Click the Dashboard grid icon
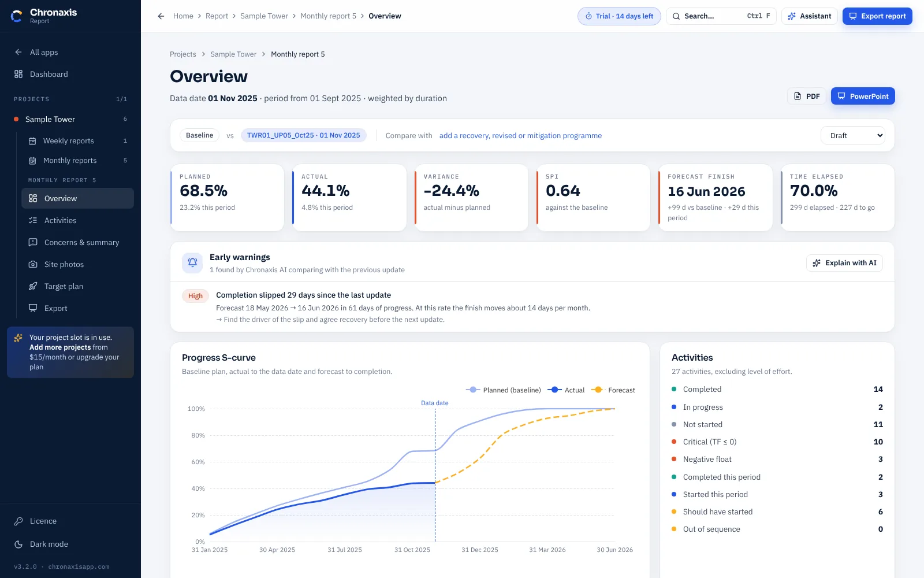 [x=18, y=74]
